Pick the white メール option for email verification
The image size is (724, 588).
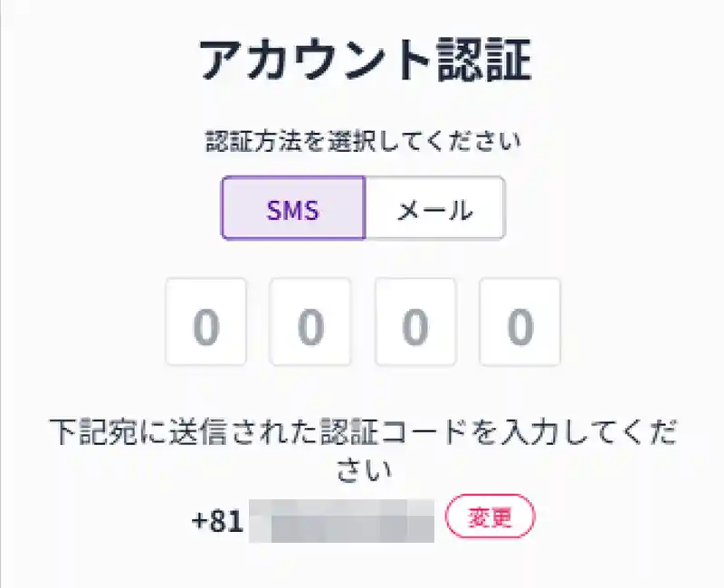pyautogui.click(x=434, y=209)
